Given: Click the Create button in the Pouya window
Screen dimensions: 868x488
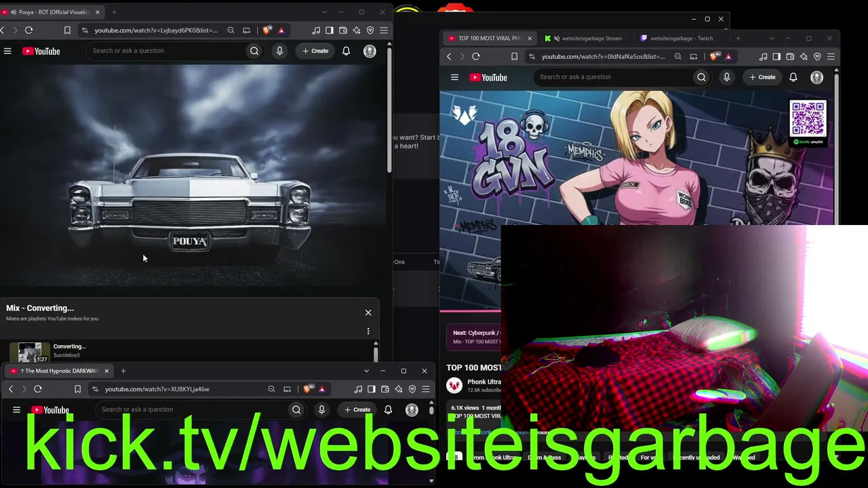Looking at the screenshot, I should [315, 51].
